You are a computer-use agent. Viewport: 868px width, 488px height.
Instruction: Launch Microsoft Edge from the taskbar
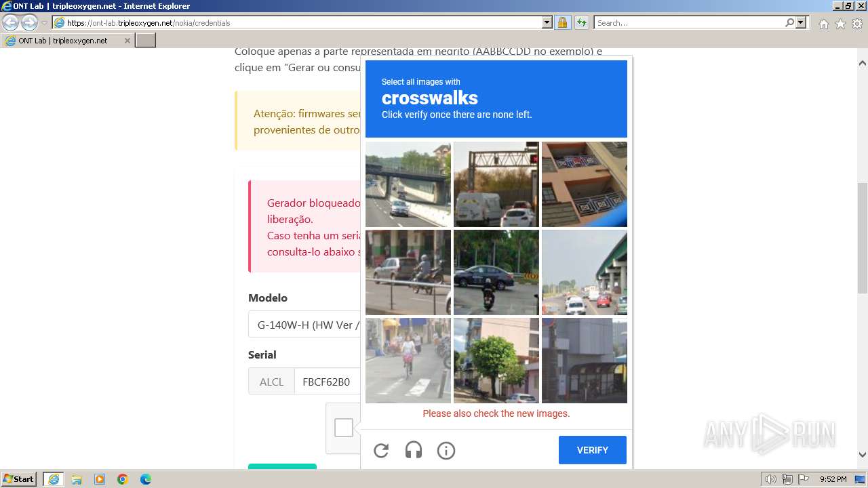pyautogui.click(x=146, y=479)
